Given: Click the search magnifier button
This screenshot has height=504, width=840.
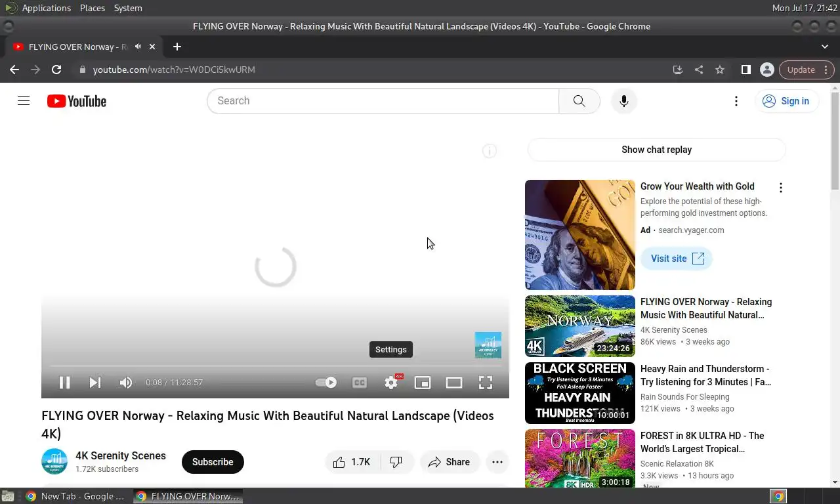Looking at the screenshot, I should click(579, 101).
